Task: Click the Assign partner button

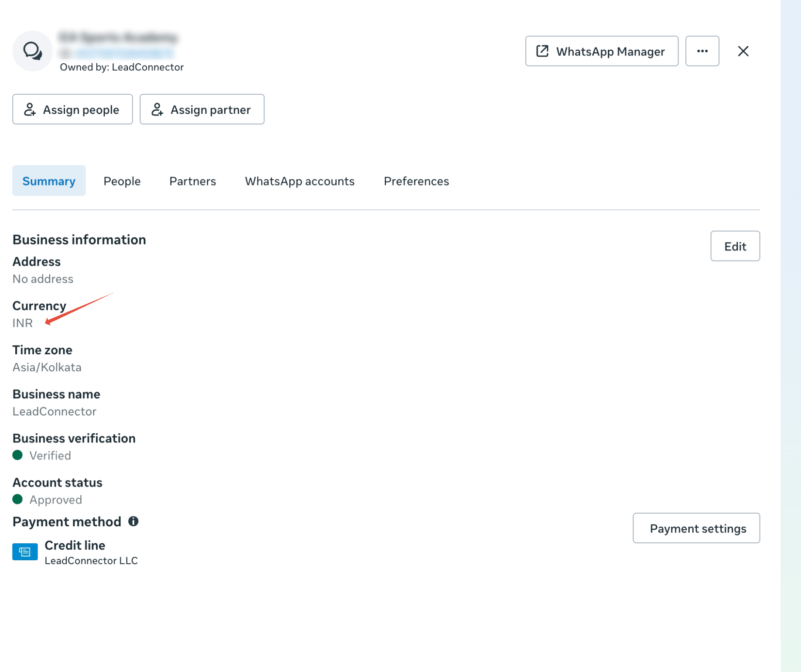Action: tap(202, 109)
